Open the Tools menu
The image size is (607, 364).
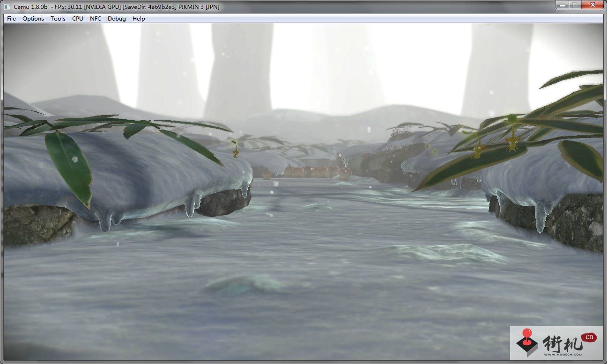pyautogui.click(x=58, y=19)
